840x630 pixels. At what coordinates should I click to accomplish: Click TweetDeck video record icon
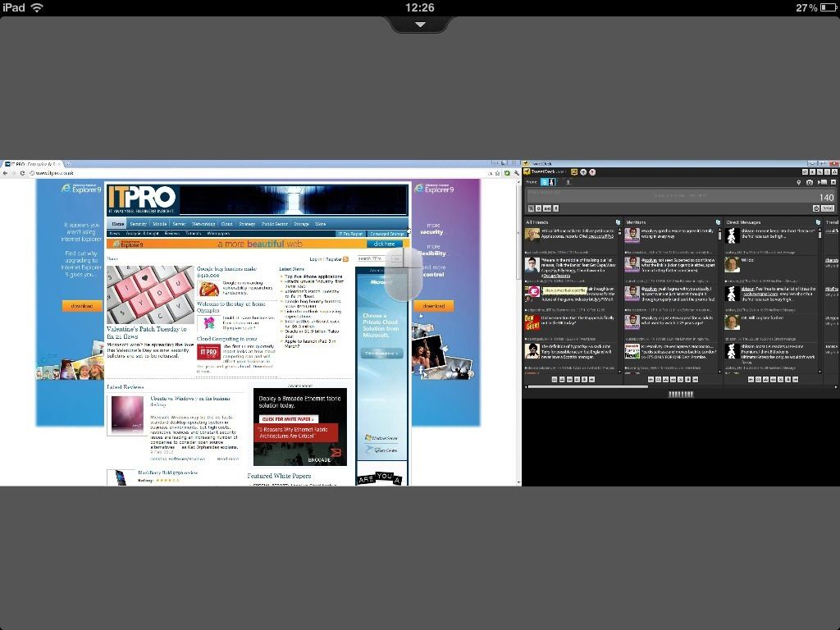[822, 182]
